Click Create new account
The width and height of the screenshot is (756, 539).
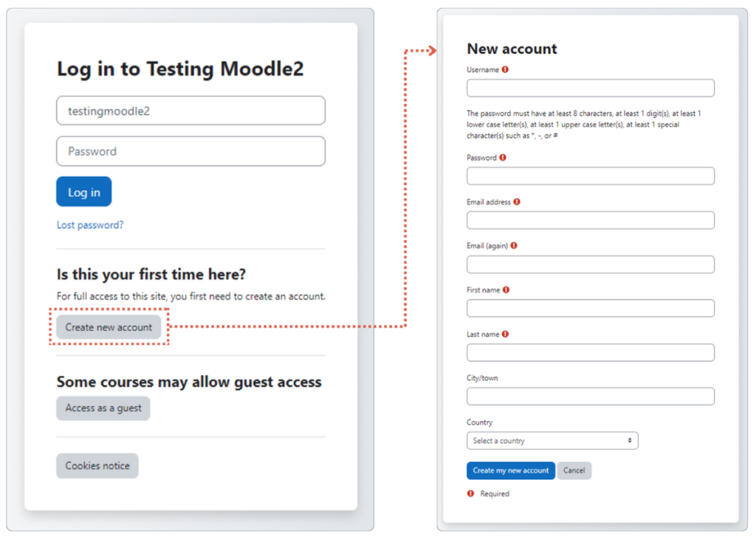coord(109,326)
